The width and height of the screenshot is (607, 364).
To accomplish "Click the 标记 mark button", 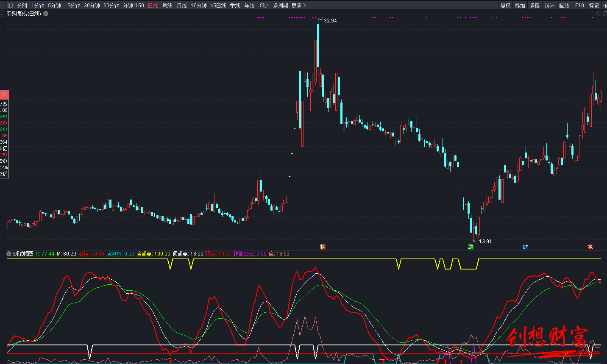I will (594, 6).
